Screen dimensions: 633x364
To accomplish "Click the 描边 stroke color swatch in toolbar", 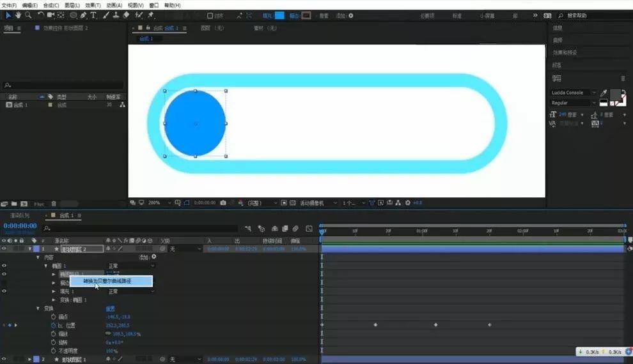I will pyautogui.click(x=306, y=16).
